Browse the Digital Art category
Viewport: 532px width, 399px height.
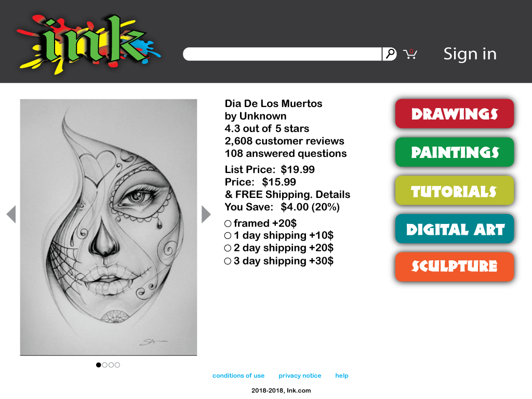(x=454, y=229)
